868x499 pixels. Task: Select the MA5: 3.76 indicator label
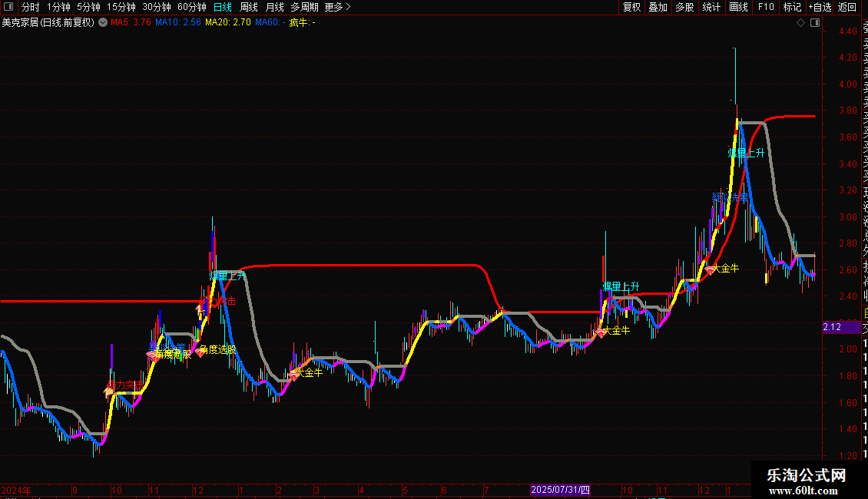tap(131, 23)
